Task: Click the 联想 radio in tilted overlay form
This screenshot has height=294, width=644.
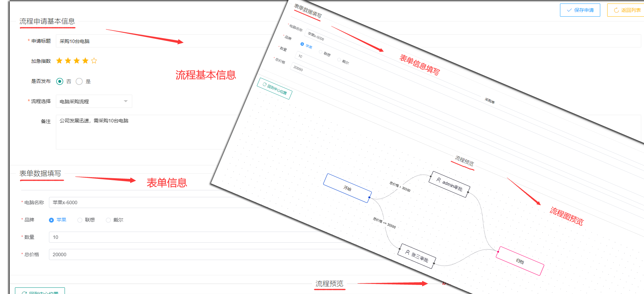Action: point(320,52)
